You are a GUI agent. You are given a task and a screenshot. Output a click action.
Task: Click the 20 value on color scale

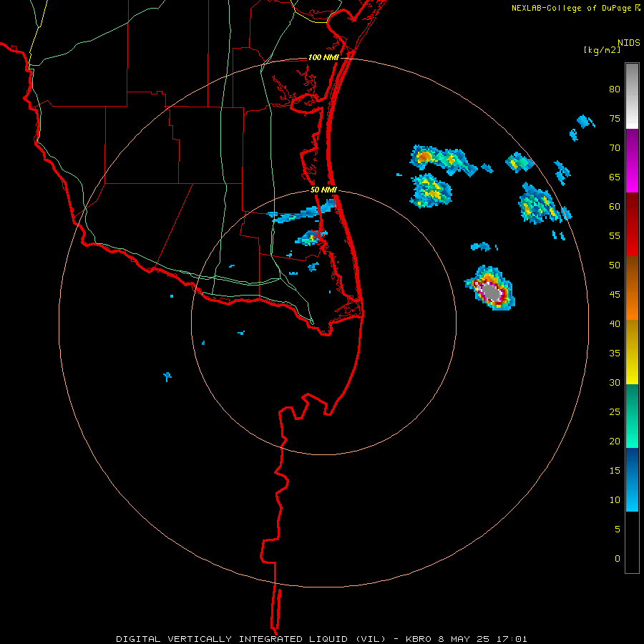tap(615, 441)
